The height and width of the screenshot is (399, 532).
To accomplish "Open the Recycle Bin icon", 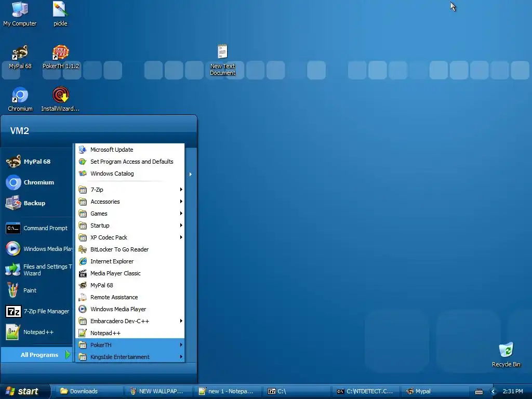I will (x=506, y=355).
